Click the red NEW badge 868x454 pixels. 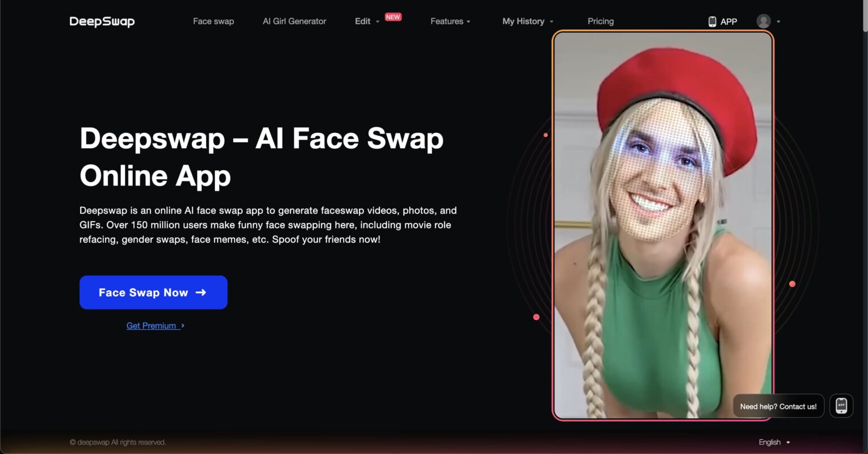[x=393, y=17]
